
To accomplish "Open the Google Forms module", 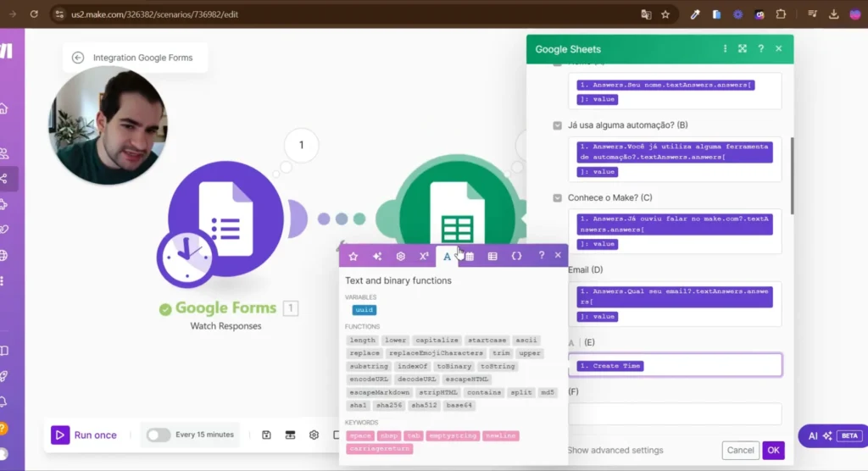I will click(x=225, y=218).
